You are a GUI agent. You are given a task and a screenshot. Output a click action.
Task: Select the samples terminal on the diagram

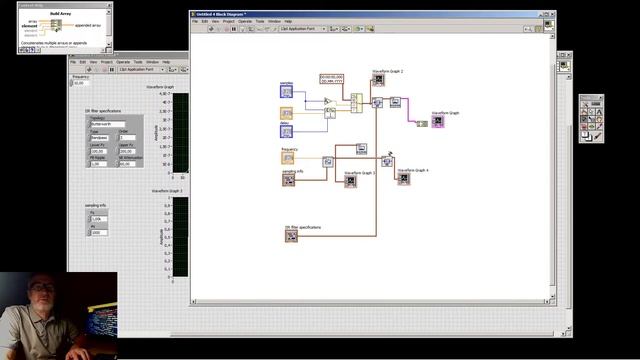tap(286, 92)
